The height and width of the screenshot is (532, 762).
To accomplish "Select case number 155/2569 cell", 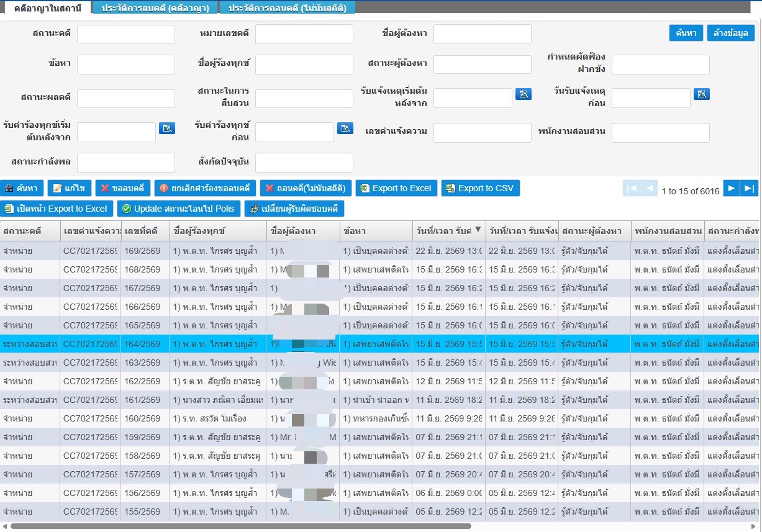I will [145, 512].
